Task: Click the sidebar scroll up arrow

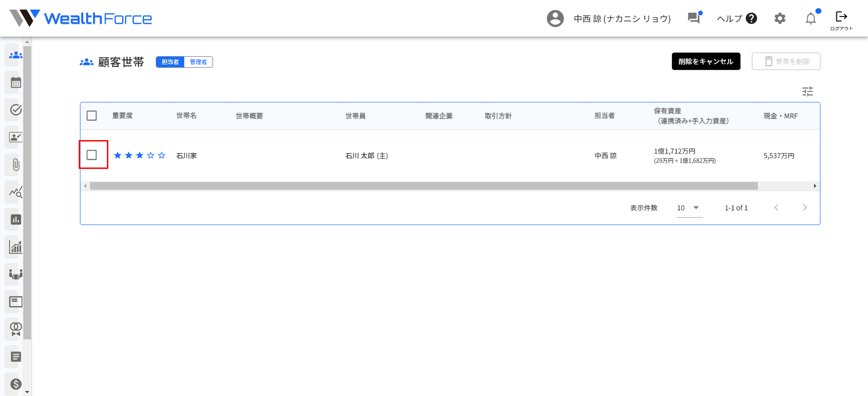Action: [x=27, y=42]
